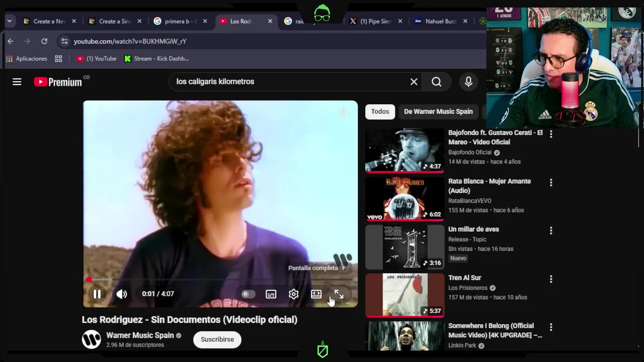
Task: Click the video title 'Sin Documentos'
Action: pyautogui.click(x=190, y=320)
